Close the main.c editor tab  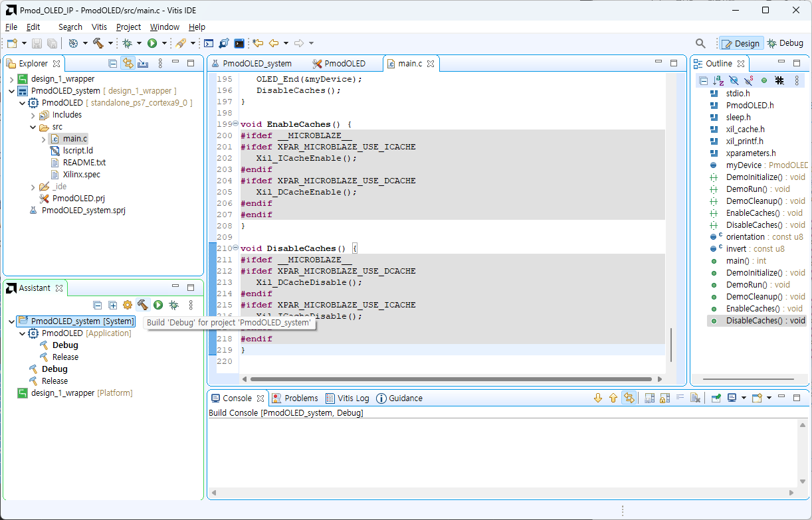tap(431, 64)
